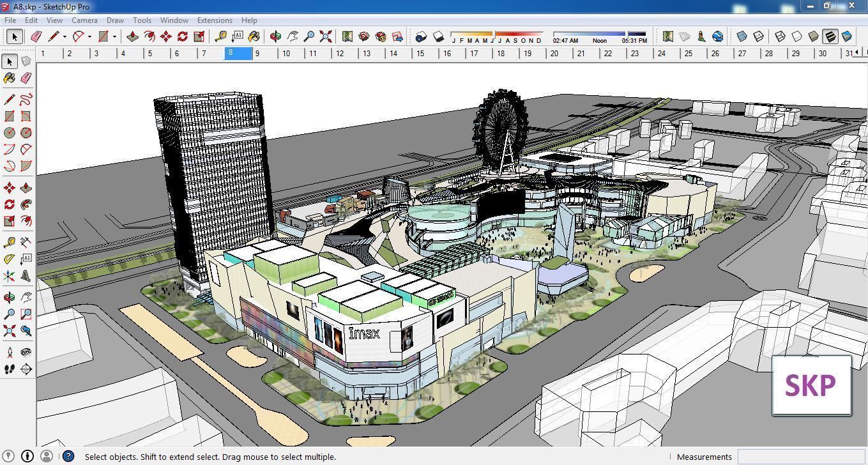Choose the Offset tool in top toolbar
The width and height of the screenshot is (868, 465).
pos(149,37)
